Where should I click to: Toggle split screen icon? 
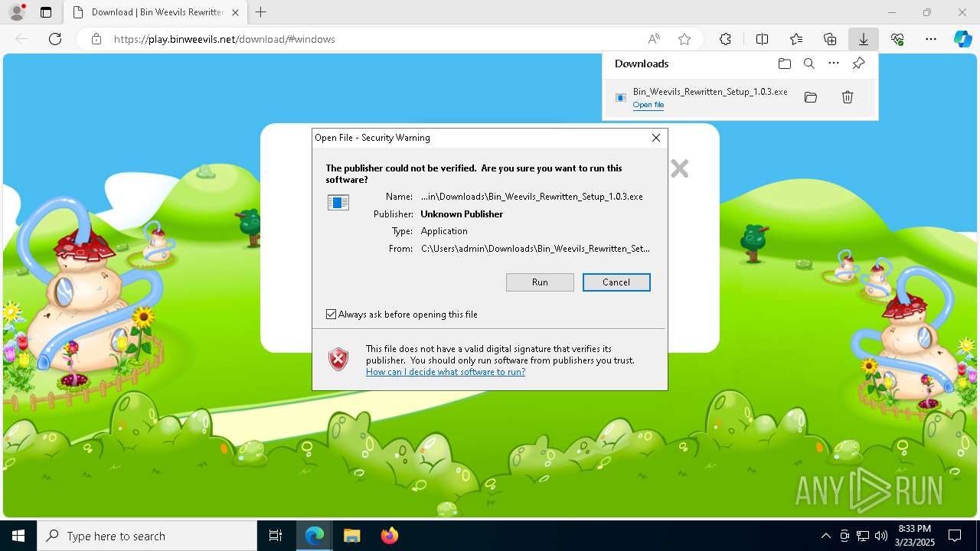(x=763, y=39)
